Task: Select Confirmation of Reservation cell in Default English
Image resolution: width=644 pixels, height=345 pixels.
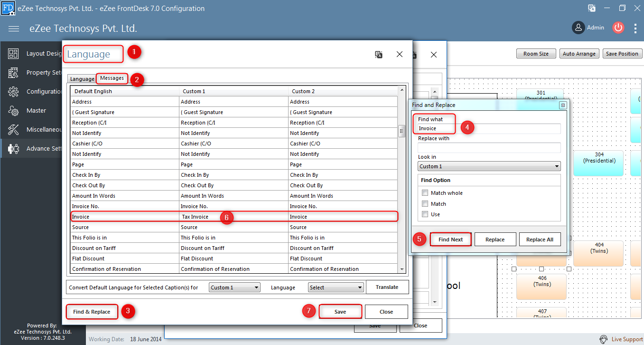Action: pos(125,269)
